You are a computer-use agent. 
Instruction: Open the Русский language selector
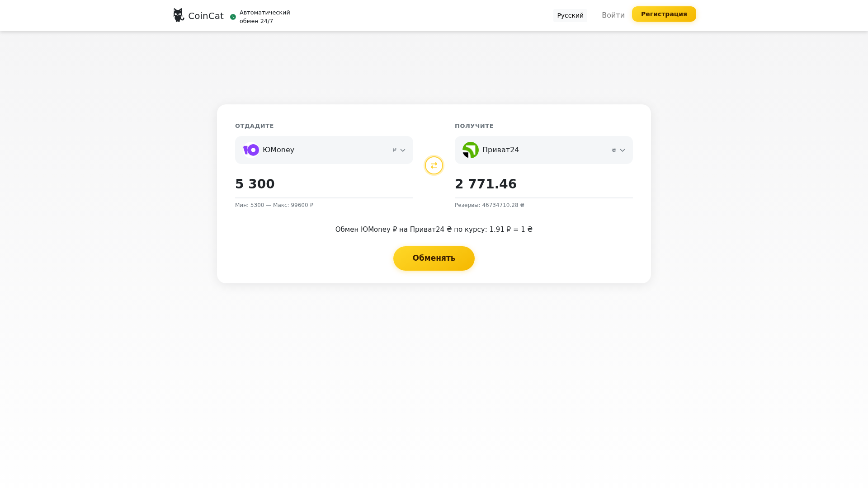570,15
